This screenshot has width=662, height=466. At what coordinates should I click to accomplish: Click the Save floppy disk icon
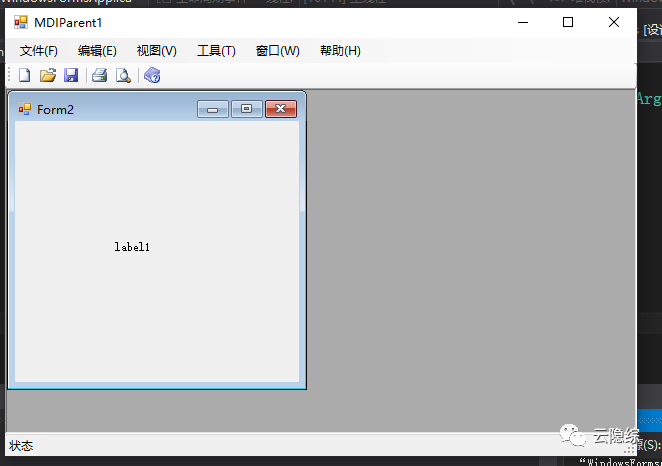[x=71, y=76]
